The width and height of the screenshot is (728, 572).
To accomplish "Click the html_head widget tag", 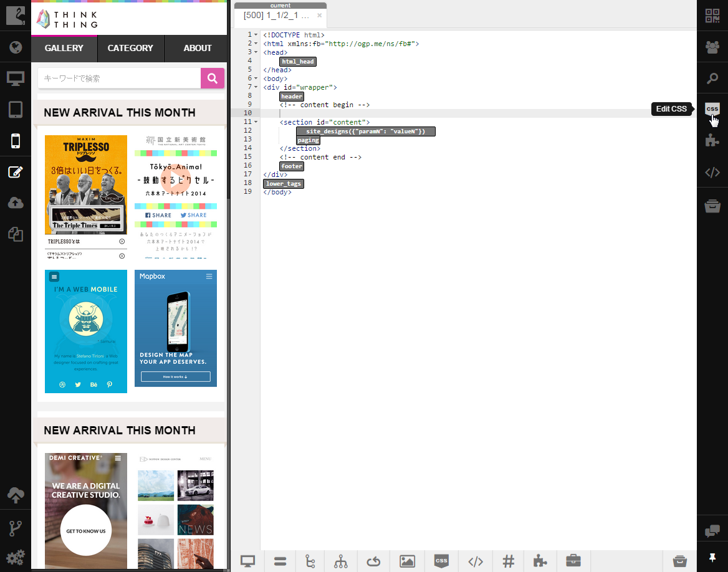I will 298,61.
